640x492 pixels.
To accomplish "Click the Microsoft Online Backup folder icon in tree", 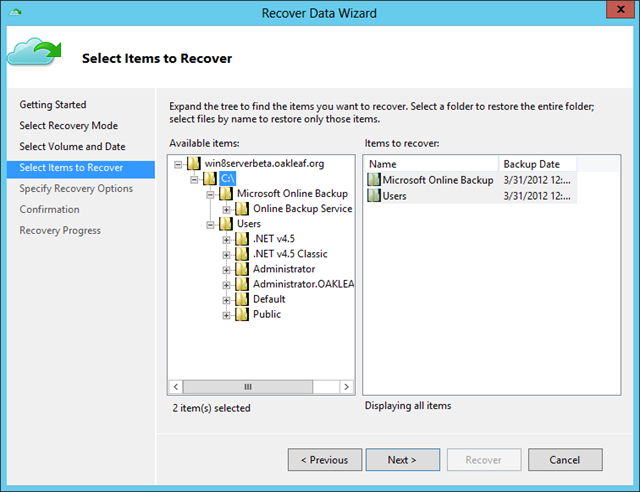I will 226,194.
